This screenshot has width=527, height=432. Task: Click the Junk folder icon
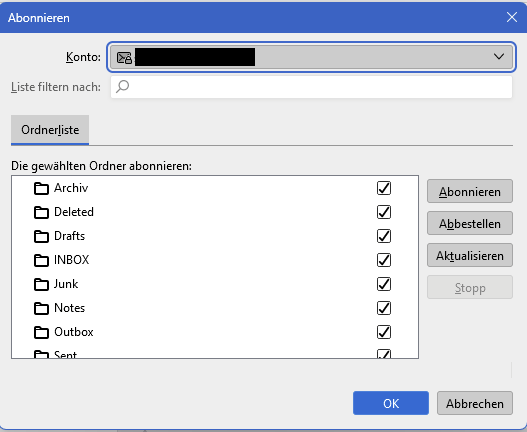[41, 284]
